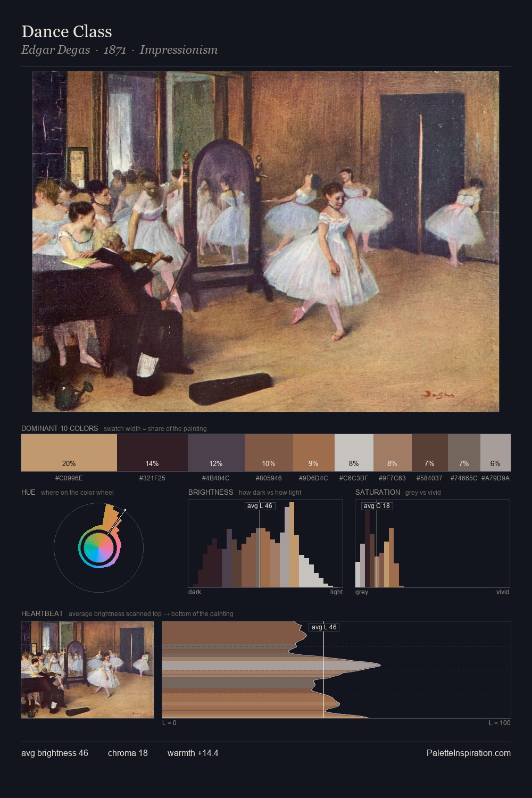Select the #4B404C purple-grey swatch
This screenshot has height=798, width=532.
click(x=216, y=453)
